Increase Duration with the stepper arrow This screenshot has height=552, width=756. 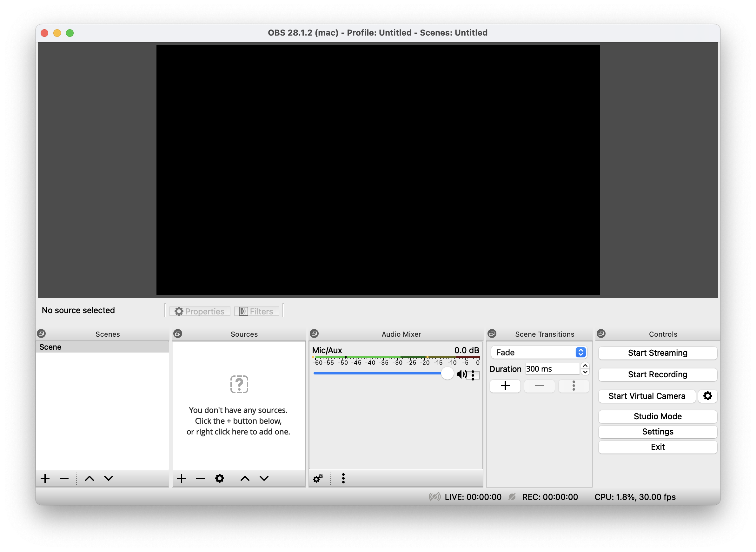585,366
